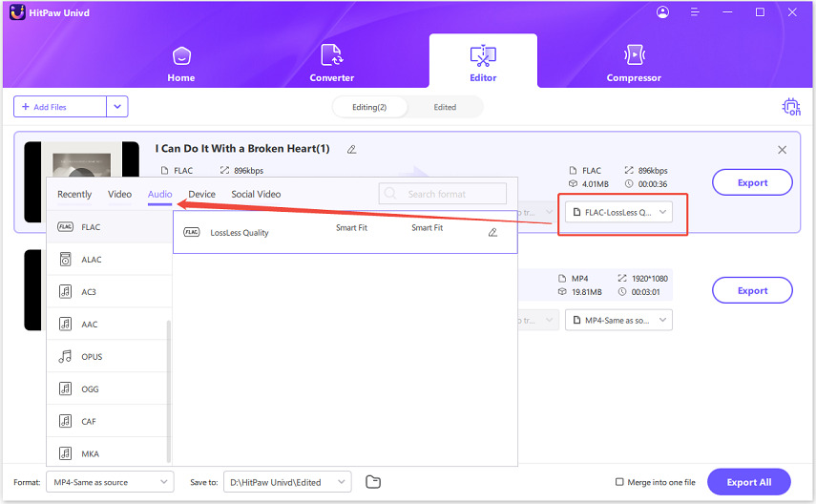Switch to the Editing(2) list
This screenshot has width=816, height=504.
click(x=369, y=107)
